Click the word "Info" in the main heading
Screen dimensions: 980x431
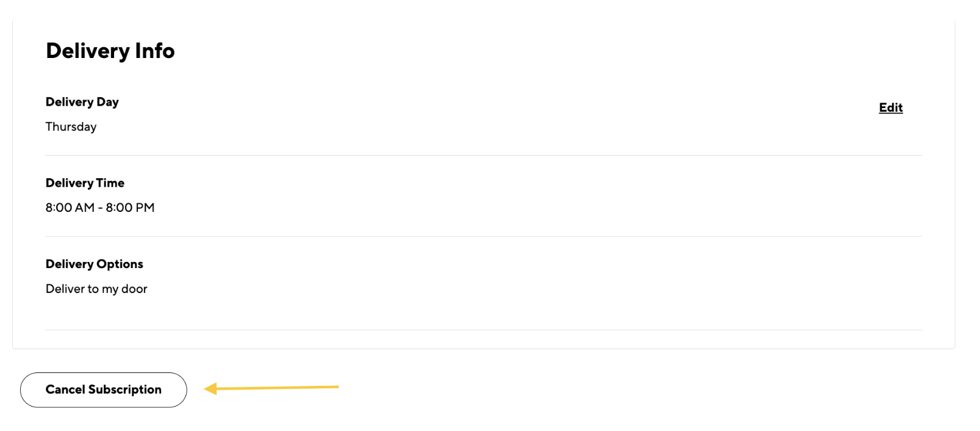pos(154,51)
